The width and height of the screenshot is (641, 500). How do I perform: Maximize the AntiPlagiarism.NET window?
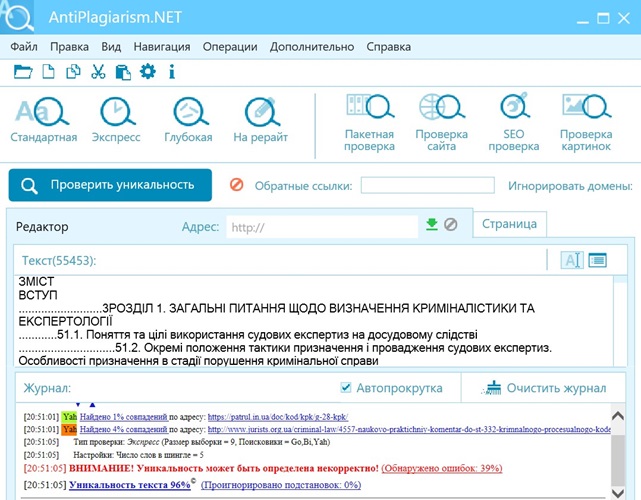[x=603, y=18]
